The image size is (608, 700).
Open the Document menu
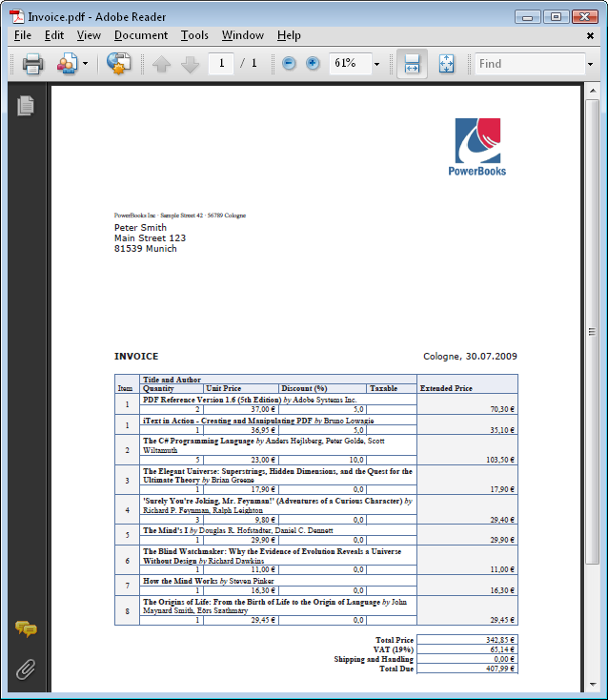tap(140, 35)
